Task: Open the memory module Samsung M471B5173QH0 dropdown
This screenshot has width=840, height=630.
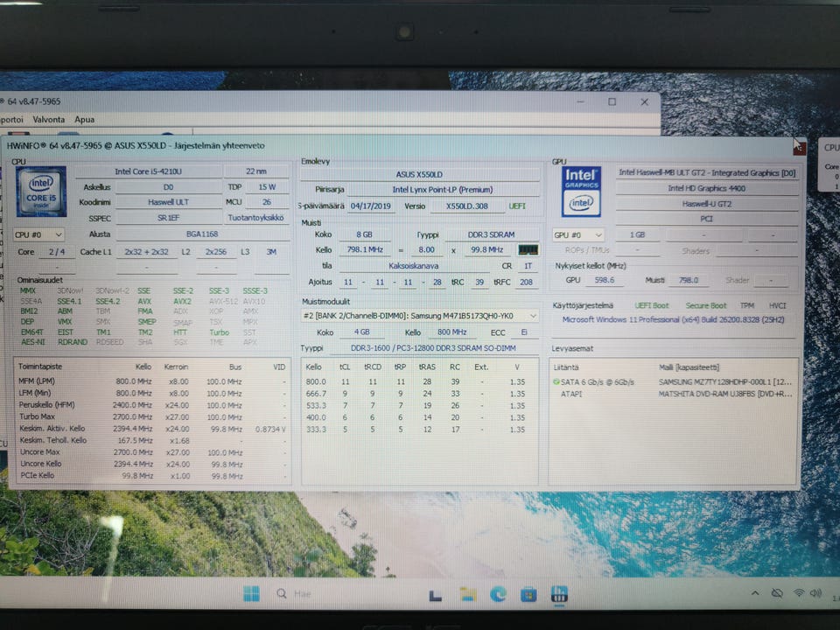Action: point(419,316)
